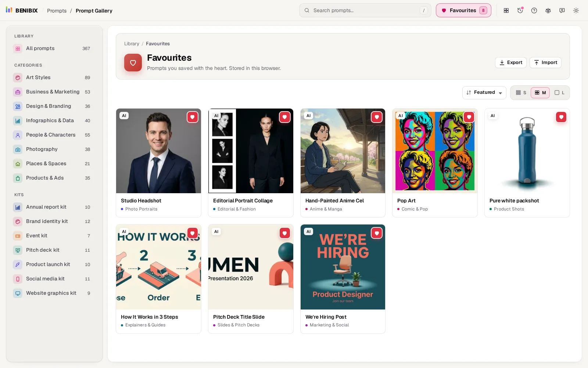Switch to small (S) grid view
This screenshot has width=588, height=368.
521,93
